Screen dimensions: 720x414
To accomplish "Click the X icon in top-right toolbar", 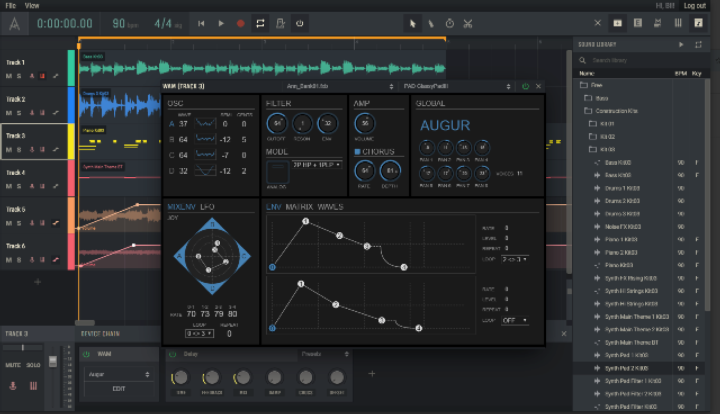I will pyautogui.click(x=597, y=22).
